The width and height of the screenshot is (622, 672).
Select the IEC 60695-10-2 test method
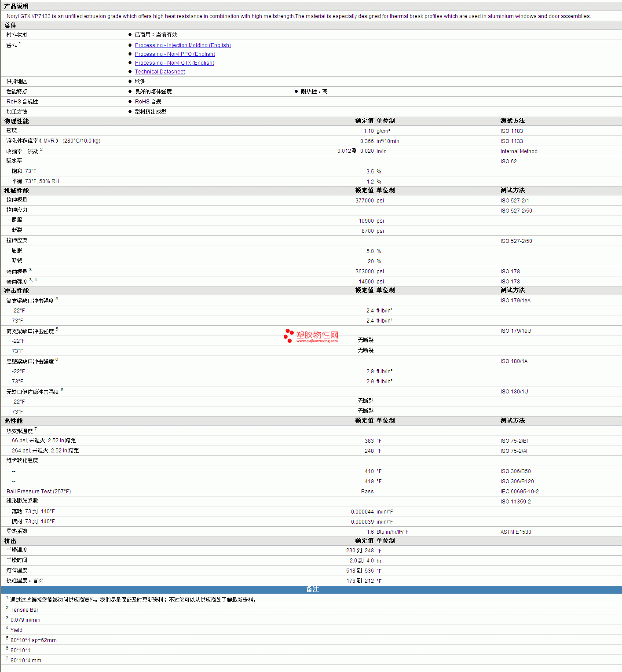click(x=520, y=492)
